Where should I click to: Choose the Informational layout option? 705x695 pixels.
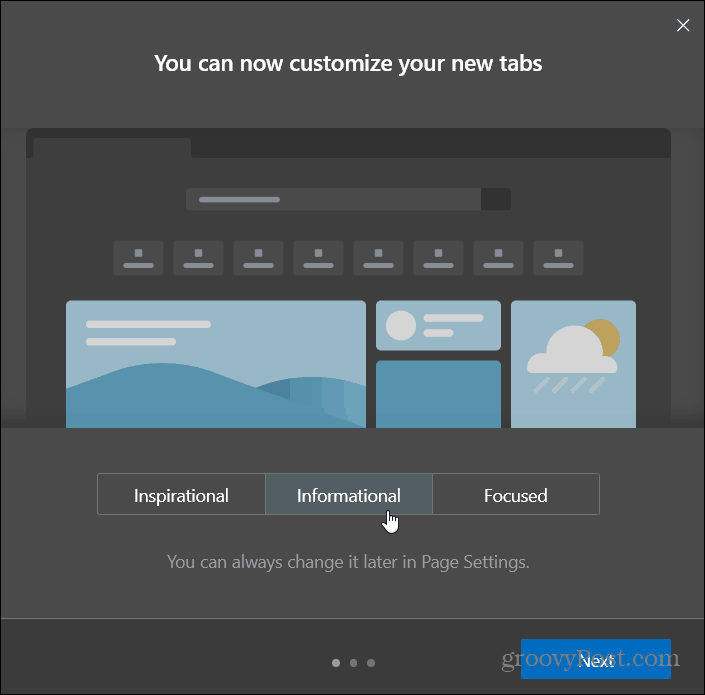pos(348,495)
